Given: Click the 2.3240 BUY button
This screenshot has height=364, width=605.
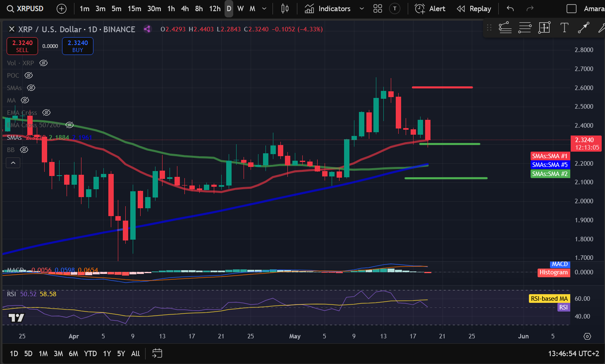Looking at the screenshot, I should pyautogui.click(x=78, y=46).
